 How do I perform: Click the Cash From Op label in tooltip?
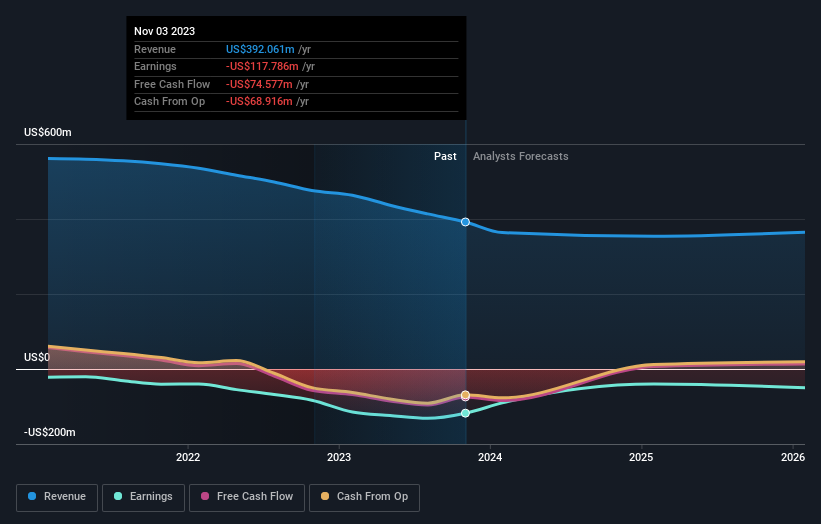(170, 102)
